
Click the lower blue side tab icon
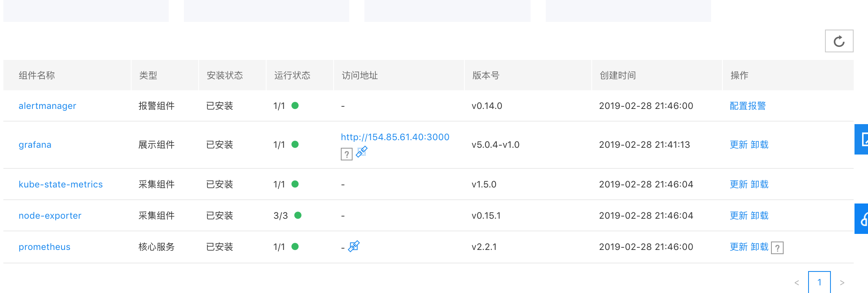point(861,219)
